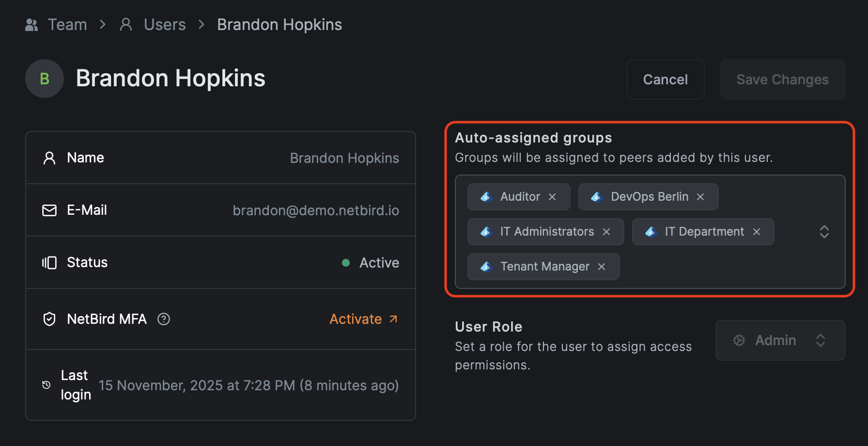Open the Admin user role dropdown
This screenshot has width=868, height=446.
780,340
